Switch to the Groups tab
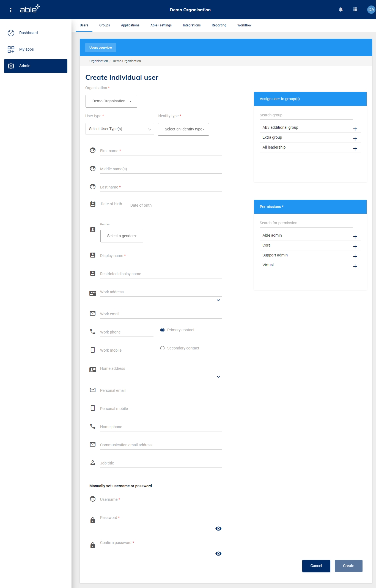The height and width of the screenshot is (588, 376). [x=105, y=25]
